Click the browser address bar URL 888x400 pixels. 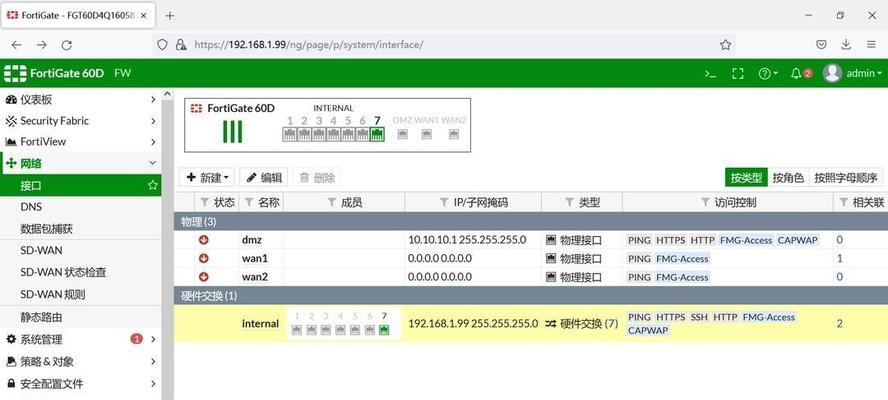point(309,45)
